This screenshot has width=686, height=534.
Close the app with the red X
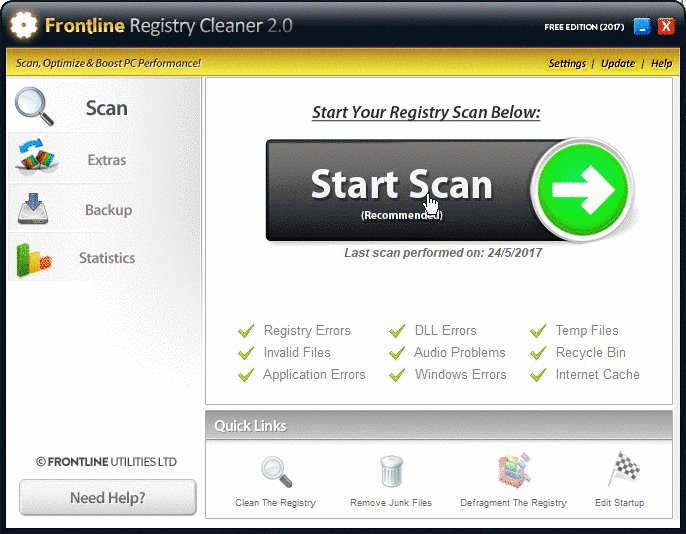666,27
